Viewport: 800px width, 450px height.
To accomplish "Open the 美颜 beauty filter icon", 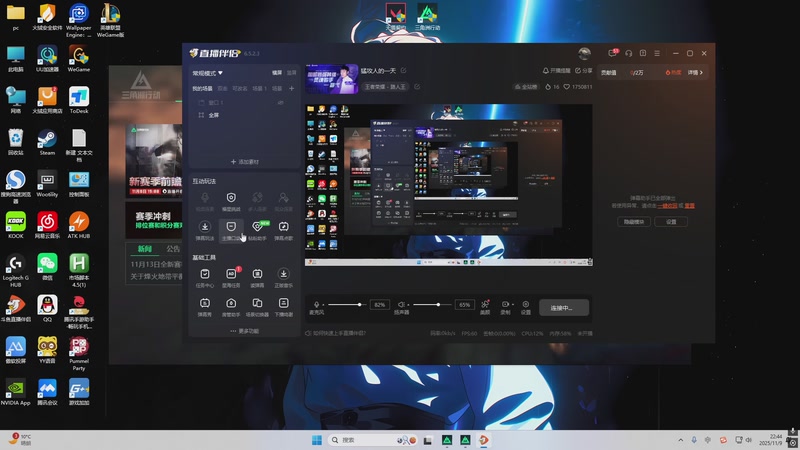I will coord(485,304).
